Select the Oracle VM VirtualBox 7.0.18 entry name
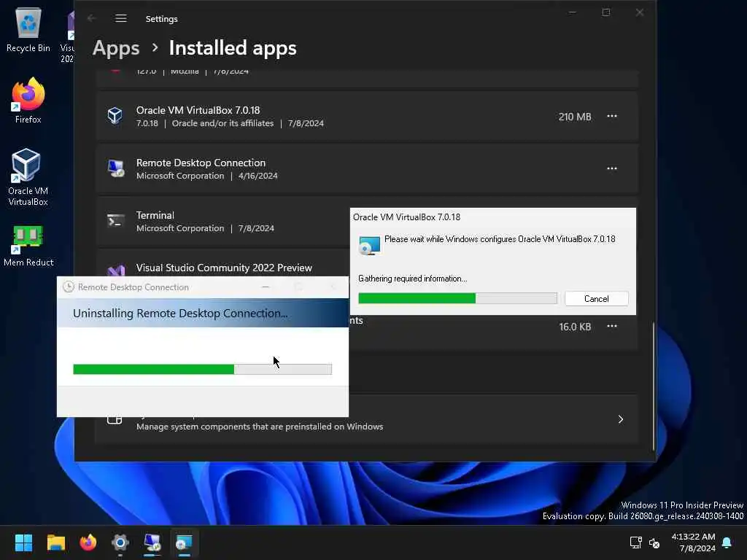This screenshot has height=560, width=747. (x=198, y=110)
